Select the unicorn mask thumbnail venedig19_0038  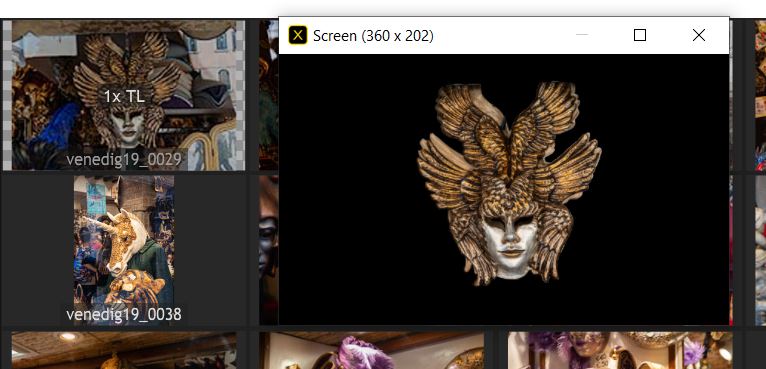tap(124, 249)
